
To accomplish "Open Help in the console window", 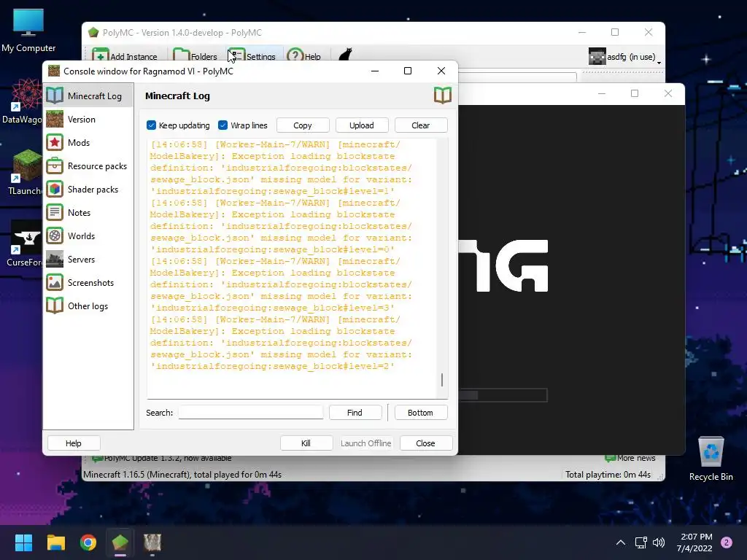I will 74,443.
